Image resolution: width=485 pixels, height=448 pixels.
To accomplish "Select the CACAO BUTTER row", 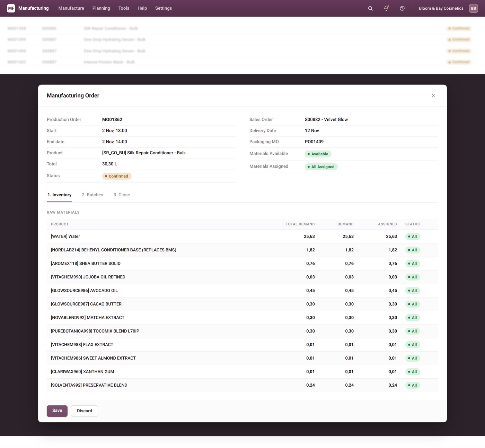I will pyautogui.click(x=242, y=304).
